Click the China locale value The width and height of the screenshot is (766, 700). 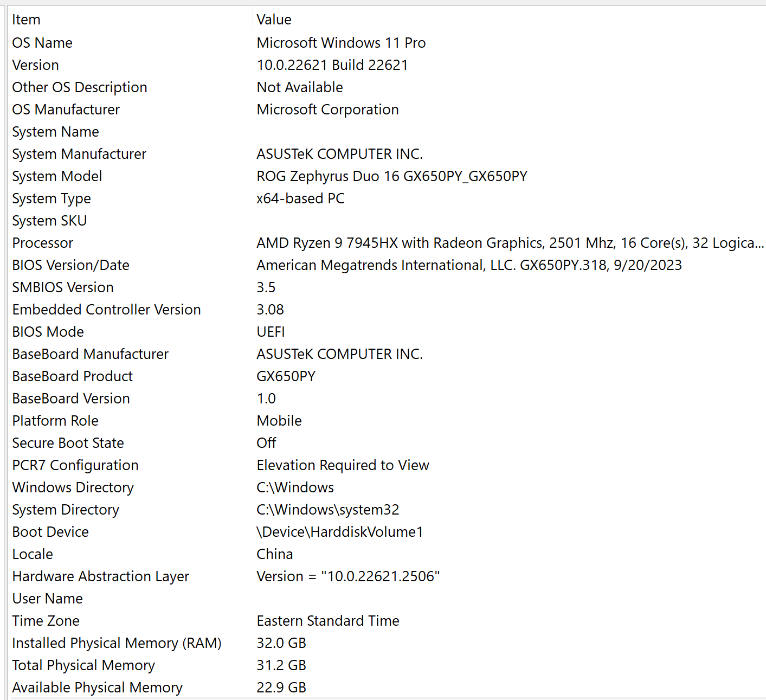(275, 554)
